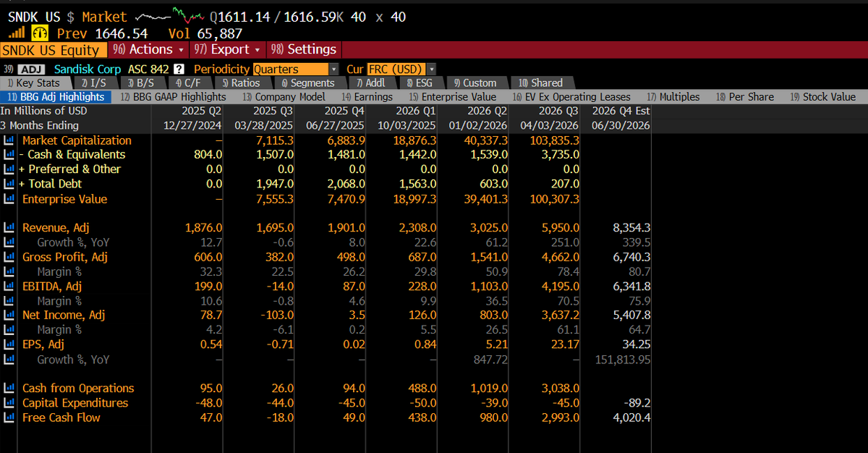The image size is (868, 453).
Task: Open chart icon for Gross Profit, Adj row
Action: [9, 257]
